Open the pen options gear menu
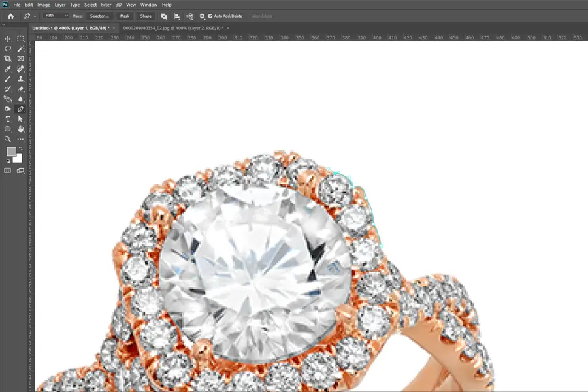 tap(202, 16)
